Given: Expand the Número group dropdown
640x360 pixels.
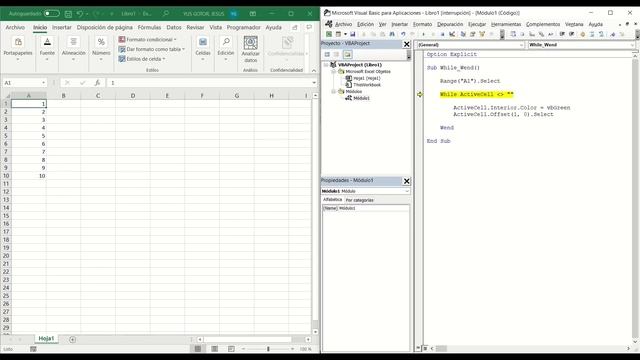Looking at the screenshot, I should (101, 60).
